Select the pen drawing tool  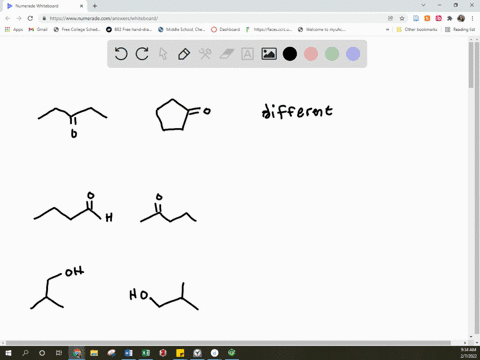[184, 54]
